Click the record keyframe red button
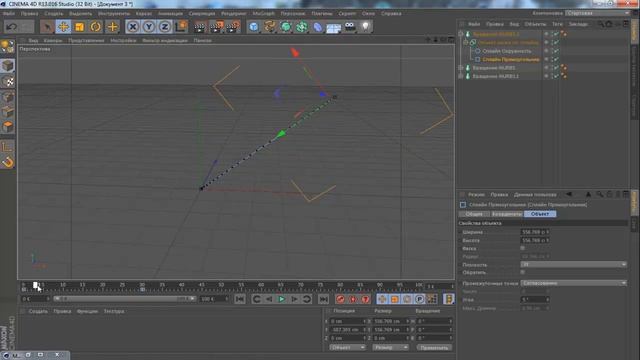 point(340,299)
